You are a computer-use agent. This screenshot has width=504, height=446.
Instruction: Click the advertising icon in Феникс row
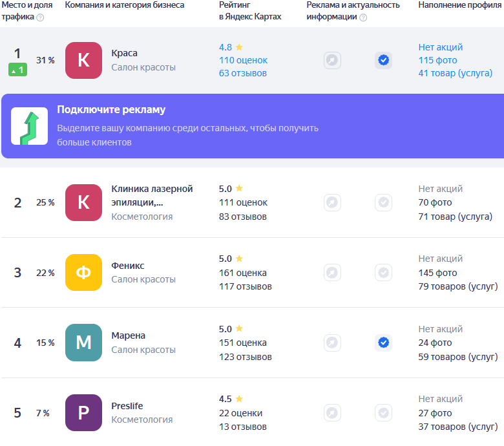332,272
